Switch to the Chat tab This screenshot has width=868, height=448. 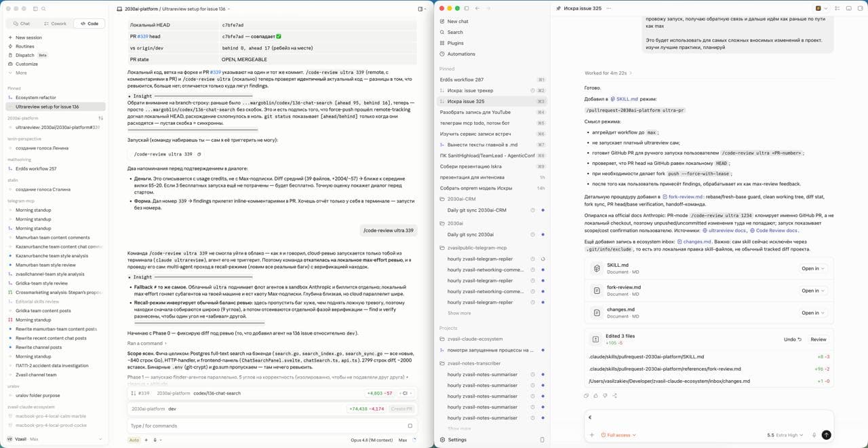click(x=22, y=23)
